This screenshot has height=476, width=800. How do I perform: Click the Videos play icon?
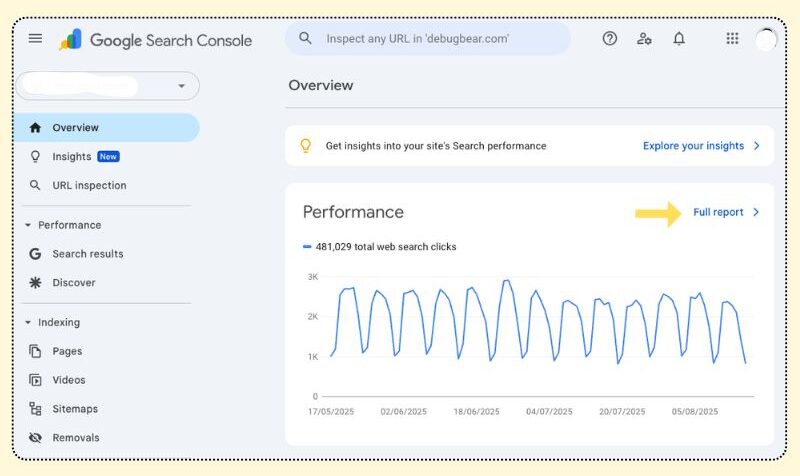tap(35, 380)
